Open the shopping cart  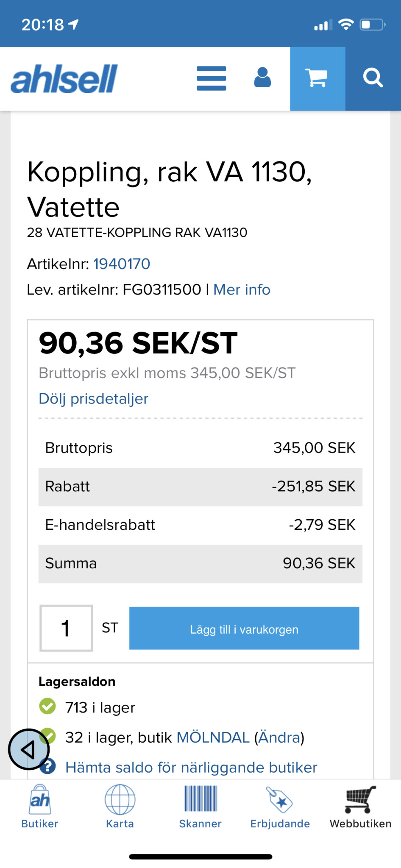(317, 79)
